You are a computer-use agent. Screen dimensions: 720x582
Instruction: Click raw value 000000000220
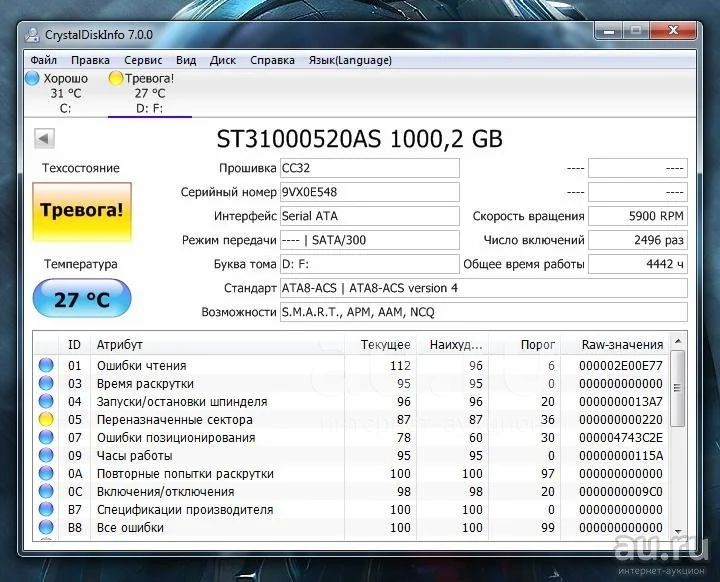621,419
